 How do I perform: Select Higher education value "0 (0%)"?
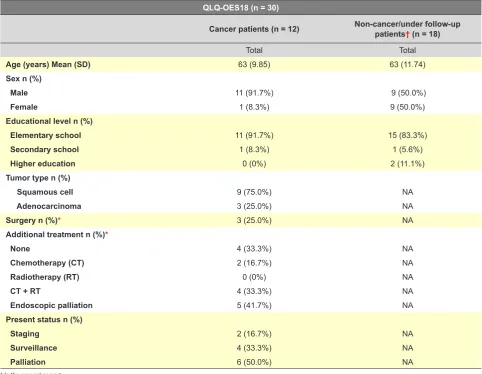[x=254, y=164]
